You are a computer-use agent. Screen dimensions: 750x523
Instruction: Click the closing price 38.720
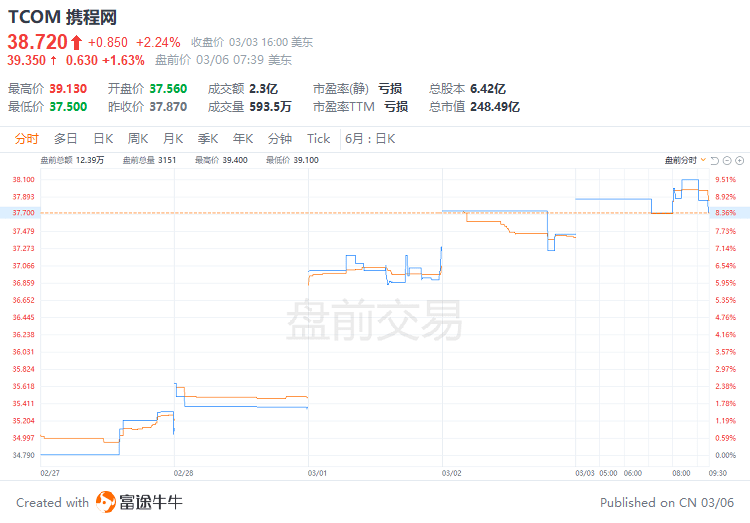tap(37, 42)
